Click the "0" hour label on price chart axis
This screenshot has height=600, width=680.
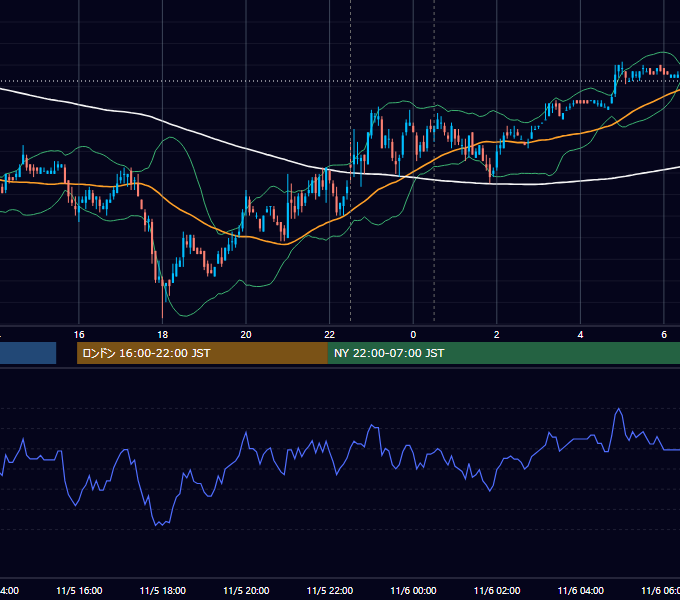point(413,335)
